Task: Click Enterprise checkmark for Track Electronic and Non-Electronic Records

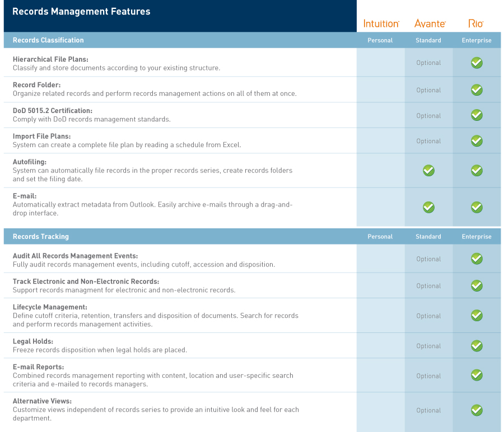Action: pyautogui.click(x=477, y=285)
